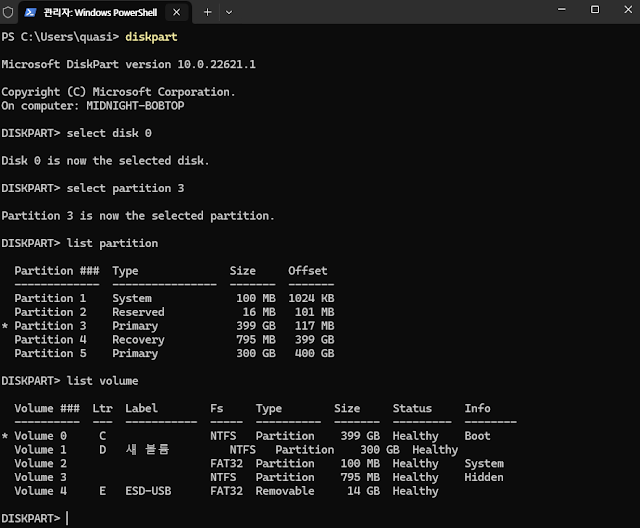The image size is (640, 528).
Task: Click the 'Volume 2' row label
Action: [40, 464]
